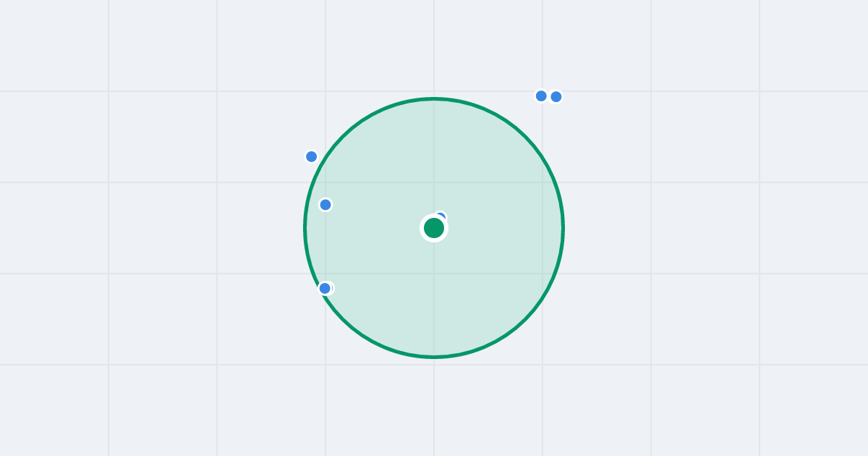The width and height of the screenshot is (868, 456).
Task: Click the right dot of the adjacent blue pair
Action: [556, 96]
